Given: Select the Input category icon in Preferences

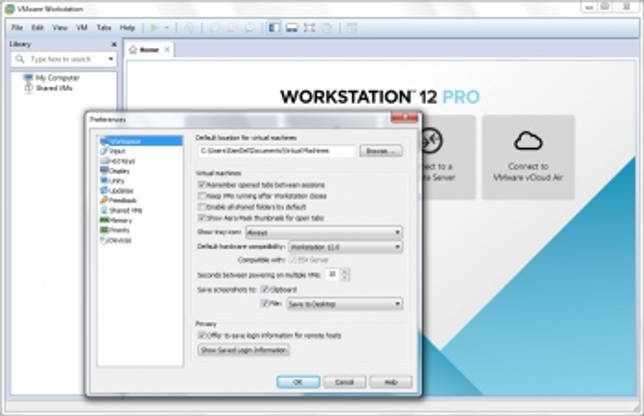Looking at the screenshot, I should click(x=104, y=151).
